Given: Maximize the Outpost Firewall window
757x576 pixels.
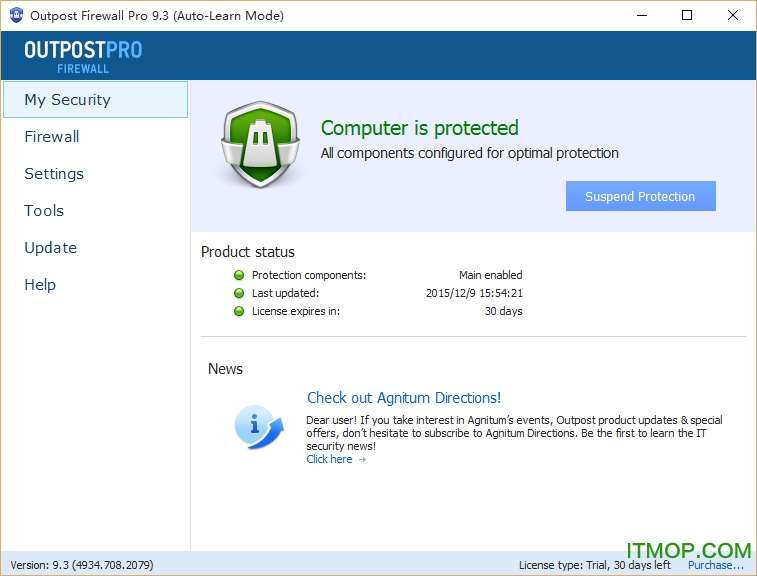Looking at the screenshot, I should pos(686,16).
